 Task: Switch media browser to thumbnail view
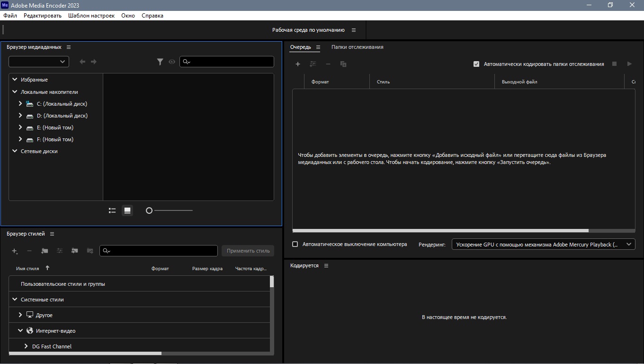(127, 210)
